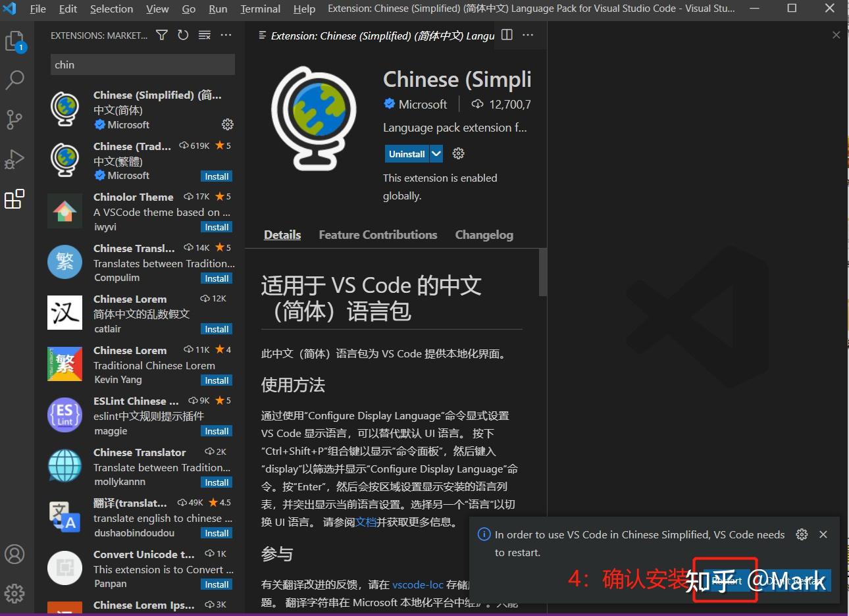Refresh the extensions list
Screen dimensions: 849x616
[183, 35]
